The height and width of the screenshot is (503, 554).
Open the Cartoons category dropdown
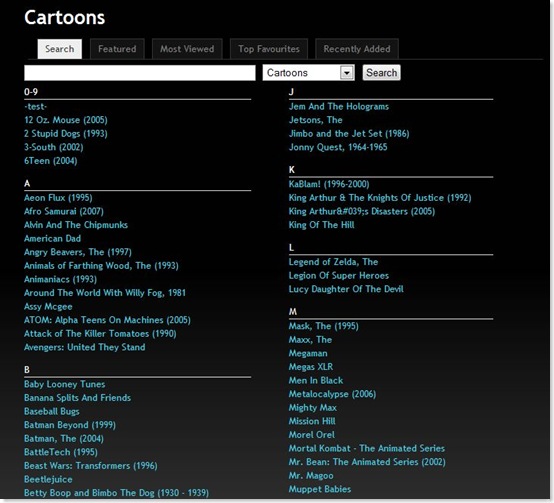(308, 73)
